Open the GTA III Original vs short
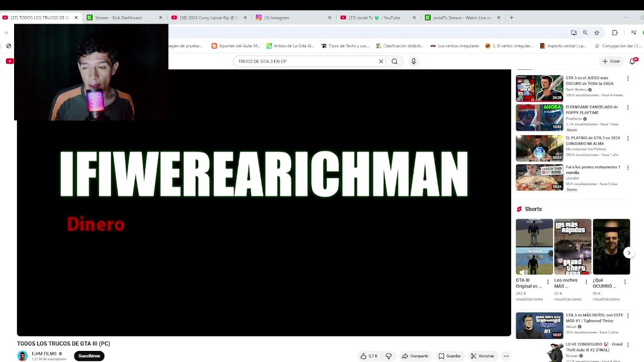 coord(534,246)
